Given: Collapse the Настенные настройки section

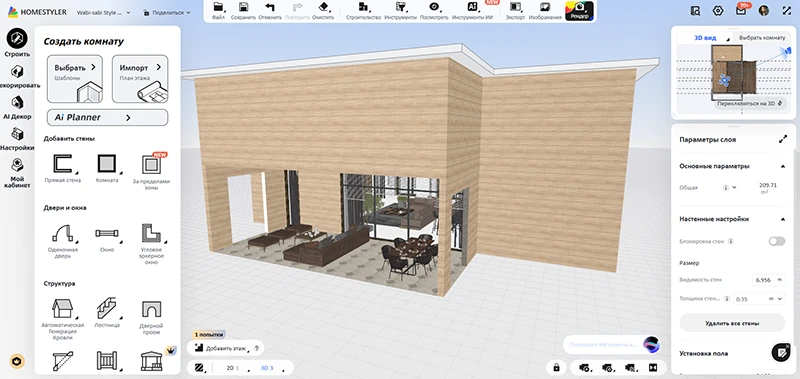Looking at the screenshot, I should [783, 219].
